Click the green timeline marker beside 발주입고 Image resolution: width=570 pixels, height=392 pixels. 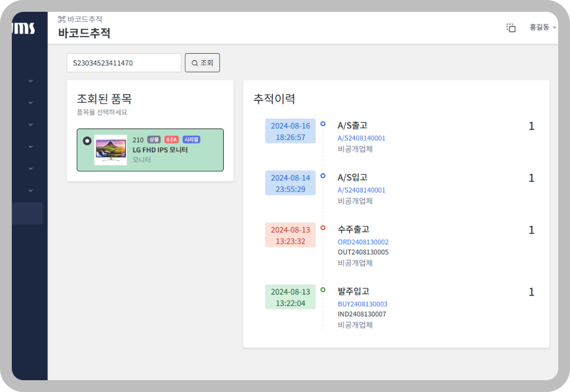pos(323,289)
